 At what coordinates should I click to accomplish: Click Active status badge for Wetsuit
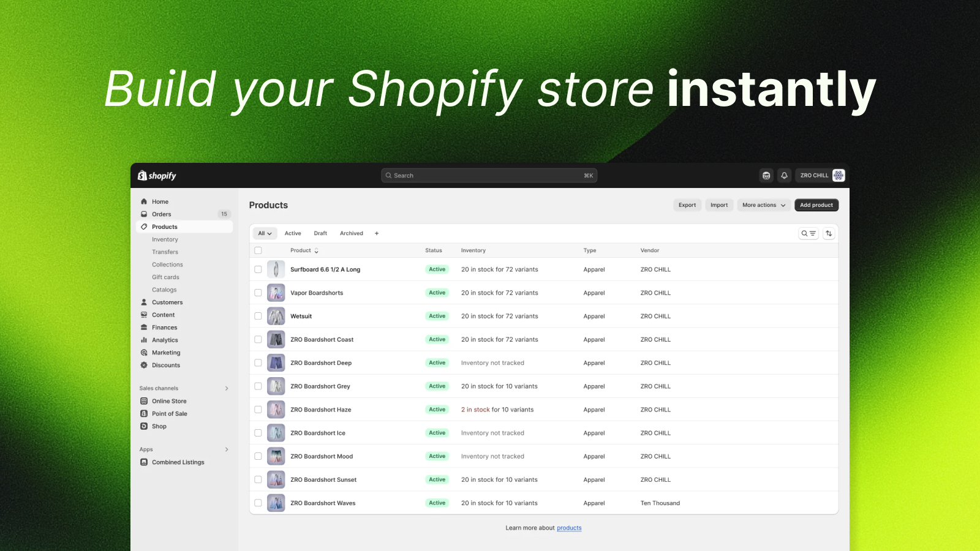[x=437, y=316]
